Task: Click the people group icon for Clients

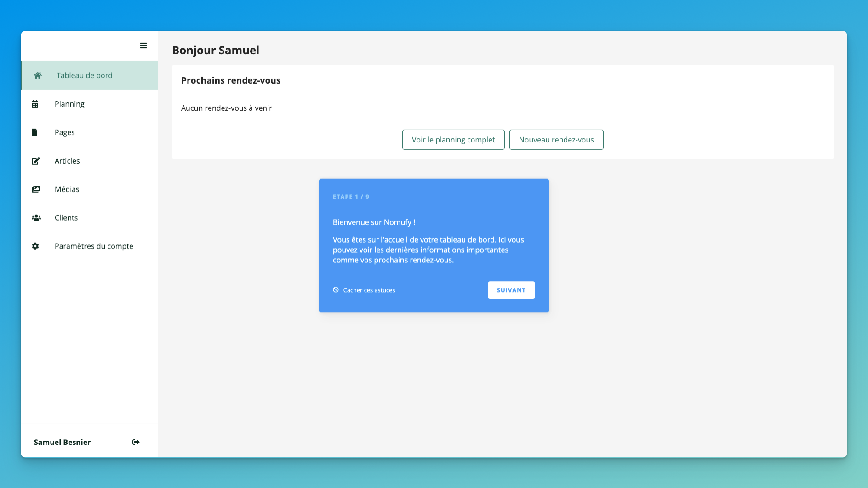Action: 36,218
